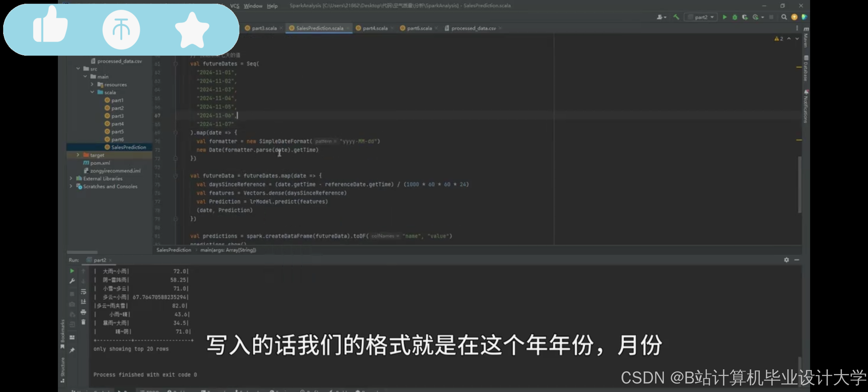The image size is (868, 392).
Task: Click the green Run button in toolbar
Action: click(725, 17)
